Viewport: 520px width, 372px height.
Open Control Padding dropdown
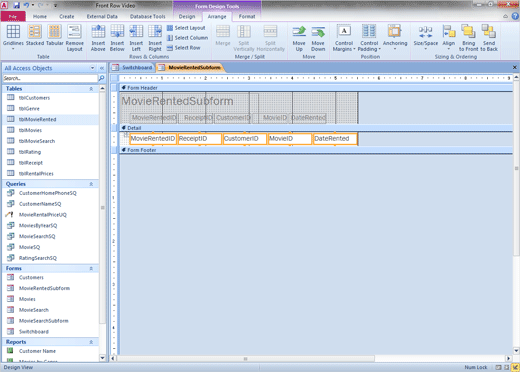click(369, 38)
